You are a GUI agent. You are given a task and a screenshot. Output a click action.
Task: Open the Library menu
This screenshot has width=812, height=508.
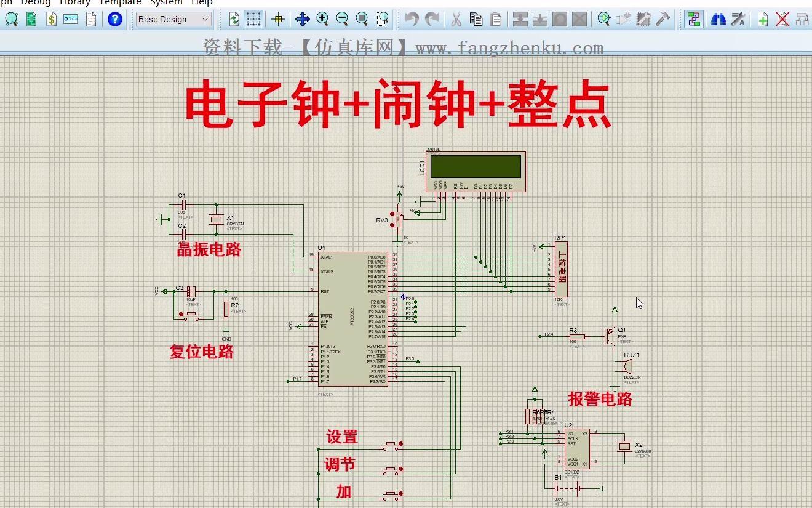(x=75, y=2)
